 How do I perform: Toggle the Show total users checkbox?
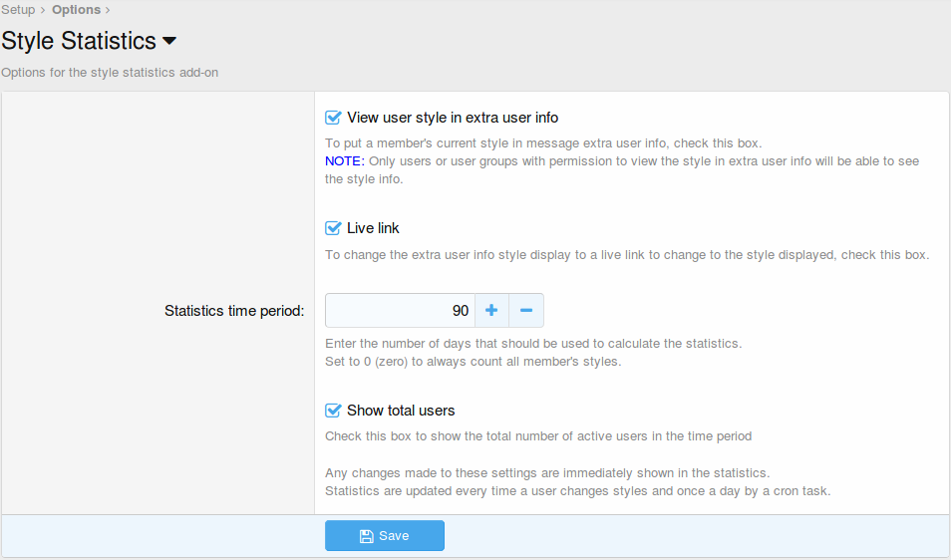click(x=334, y=411)
